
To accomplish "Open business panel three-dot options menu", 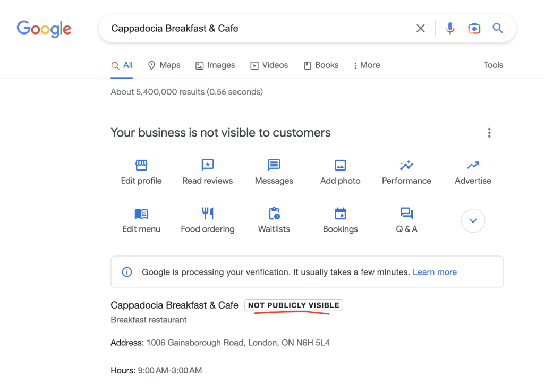I will pos(489,132).
